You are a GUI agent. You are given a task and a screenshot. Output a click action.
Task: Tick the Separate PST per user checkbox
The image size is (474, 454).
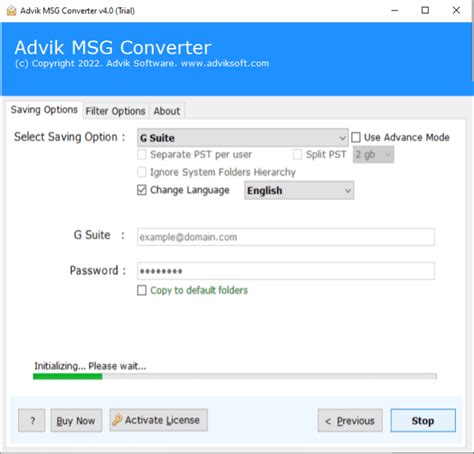[142, 155]
